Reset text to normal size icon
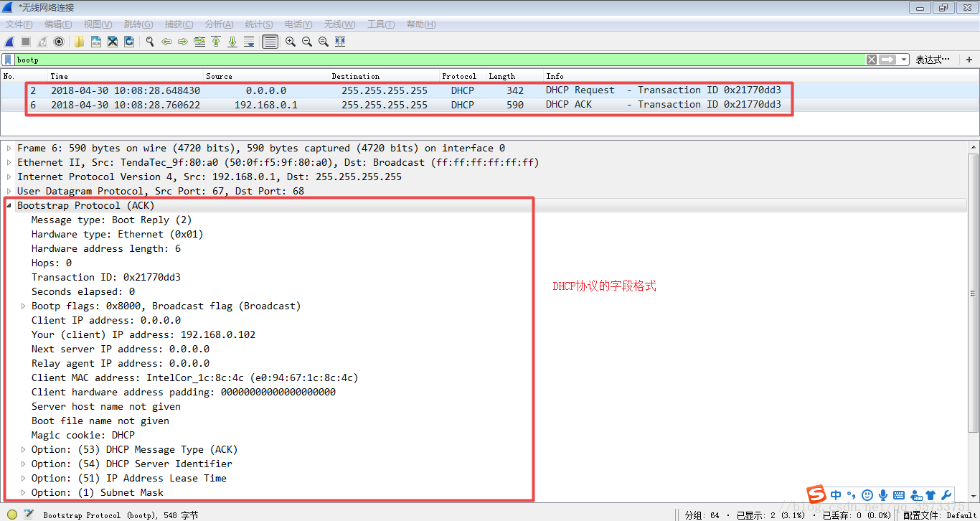Screen dimensions: 980x521 point(324,42)
